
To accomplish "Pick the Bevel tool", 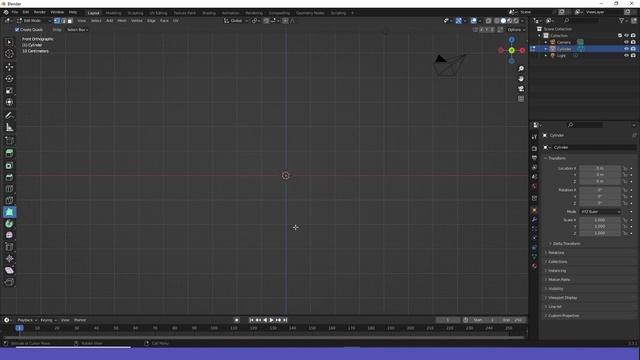I will pyautogui.click(x=9, y=177).
